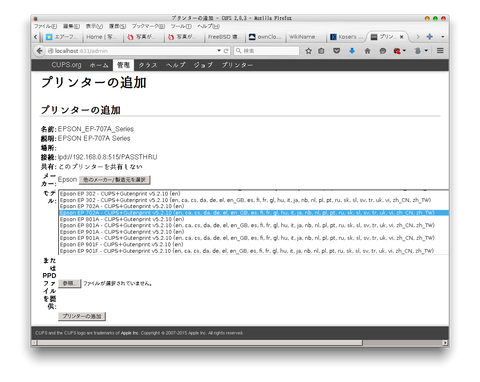Image resolution: width=480 pixels, height=382 pixels.
Task: Click the site identity globe icon
Action: pos(51,51)
